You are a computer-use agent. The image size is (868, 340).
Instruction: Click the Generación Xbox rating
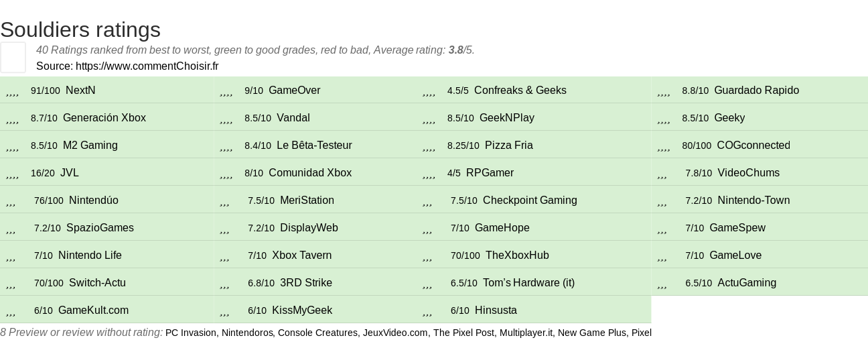pyautogui.click(x=107, y=117)
